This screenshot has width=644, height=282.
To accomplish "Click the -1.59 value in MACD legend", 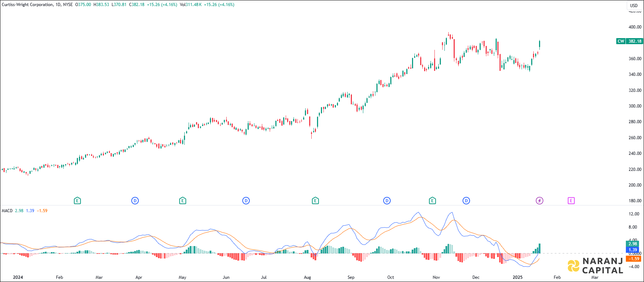I will click(x=42, y=211).
